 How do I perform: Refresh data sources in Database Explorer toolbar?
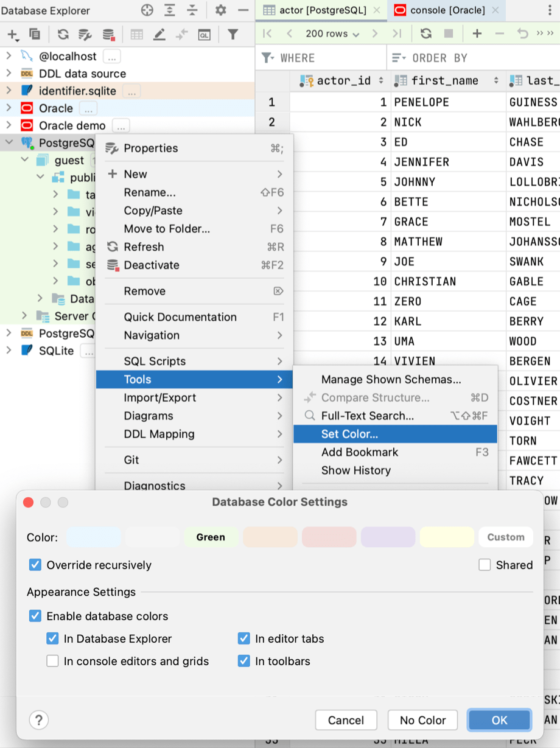pyautogui.click(x=63, y=35)
